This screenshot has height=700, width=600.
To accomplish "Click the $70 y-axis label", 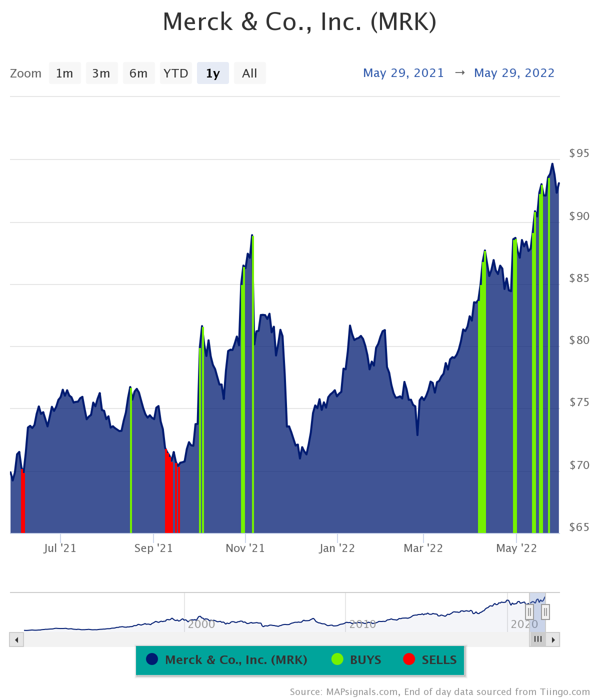I will (579, 465).
